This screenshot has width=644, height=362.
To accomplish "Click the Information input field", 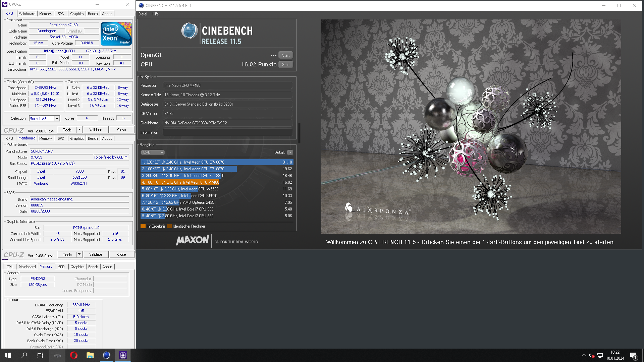I will click(228, 132).
